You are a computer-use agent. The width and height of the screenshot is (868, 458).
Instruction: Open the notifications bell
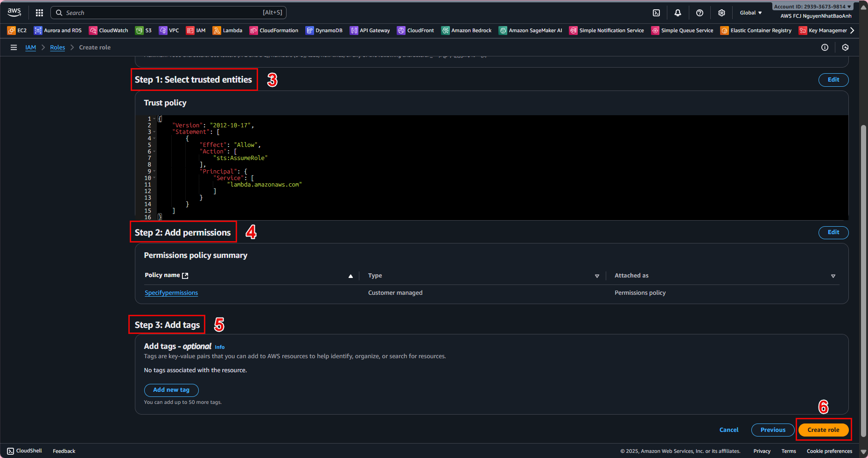678,13
